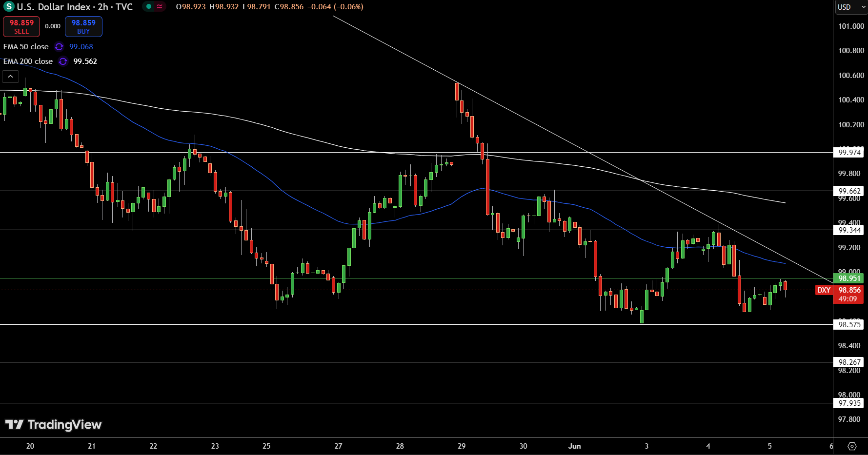The image size is (868, 455).
Task: Click the 97.800 price axis value
Action: pyautogui.click(x=849, y=419)
